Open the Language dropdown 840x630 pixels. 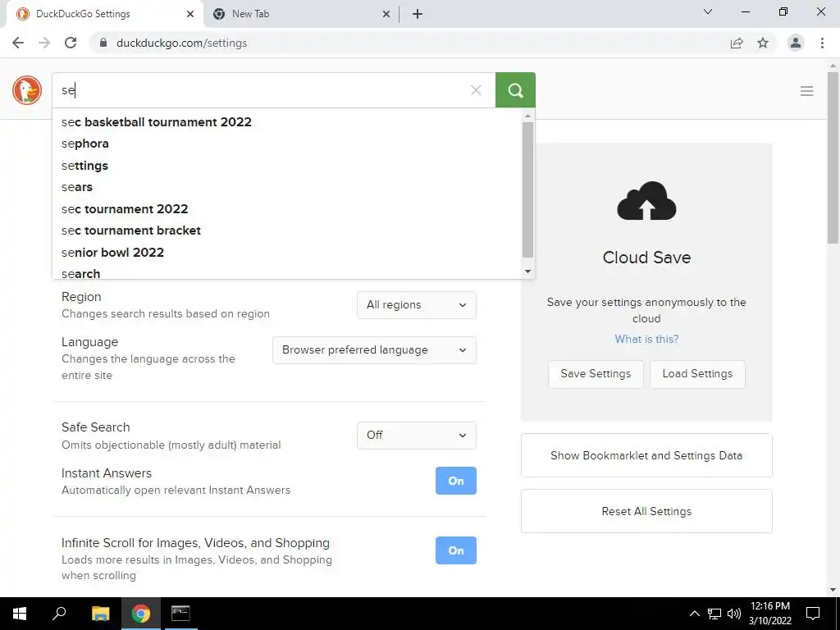pos(374,349)
